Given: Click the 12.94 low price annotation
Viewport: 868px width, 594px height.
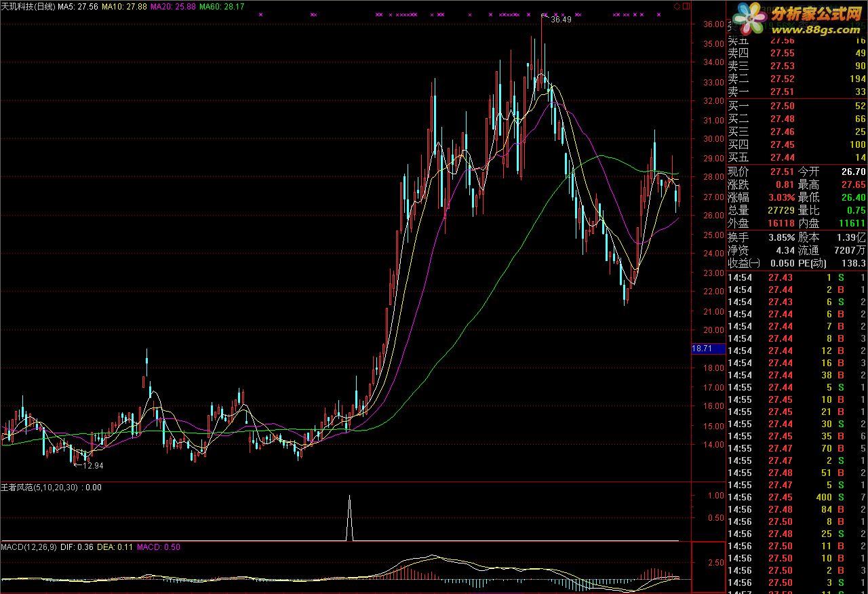Looking at the screenshot, I should point(93,466).
